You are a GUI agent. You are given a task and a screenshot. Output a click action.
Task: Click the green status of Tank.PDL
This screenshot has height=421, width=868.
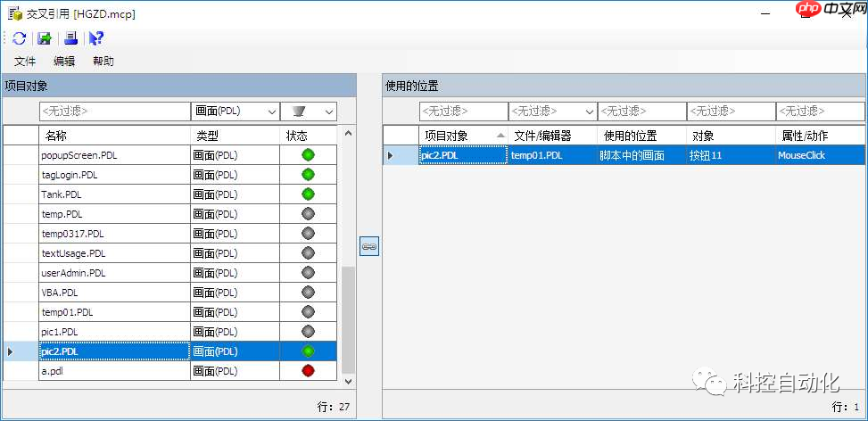(x=309, y=194)
